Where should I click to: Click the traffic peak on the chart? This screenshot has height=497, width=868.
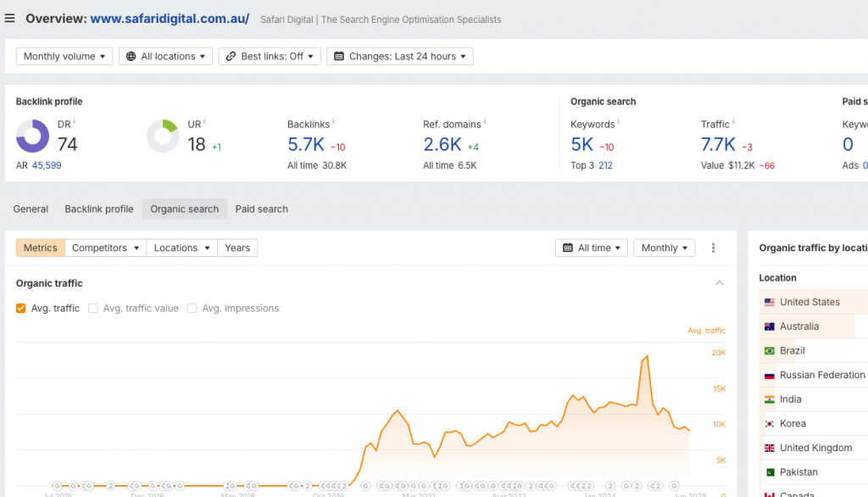[647, 356]
